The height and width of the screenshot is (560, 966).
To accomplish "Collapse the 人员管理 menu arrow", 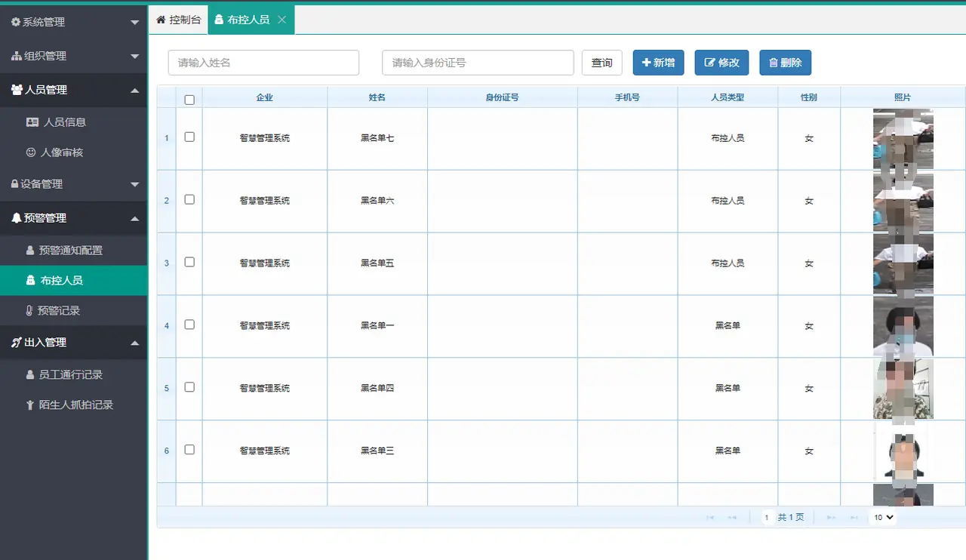I will [134, 91].
